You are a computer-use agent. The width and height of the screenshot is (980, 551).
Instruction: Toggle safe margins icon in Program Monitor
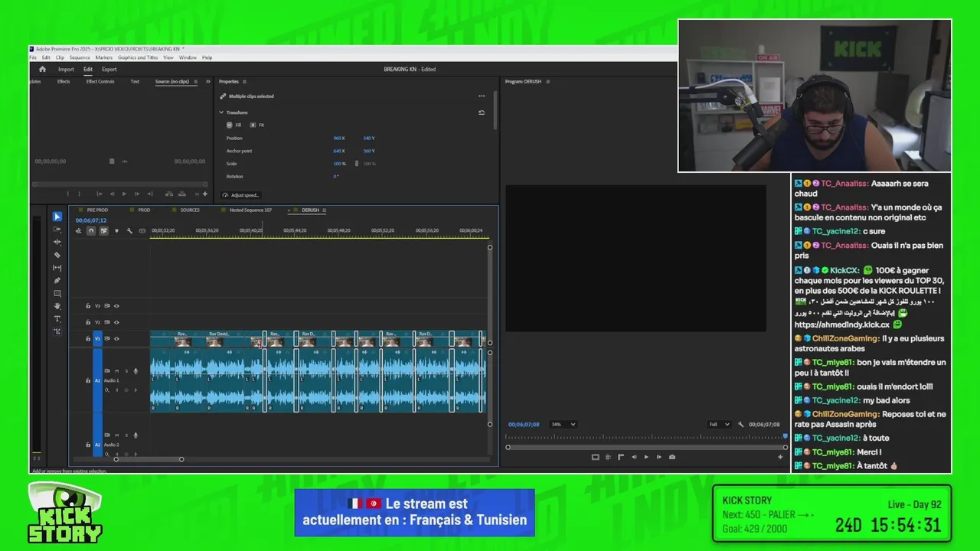click(x=595, y=457)
